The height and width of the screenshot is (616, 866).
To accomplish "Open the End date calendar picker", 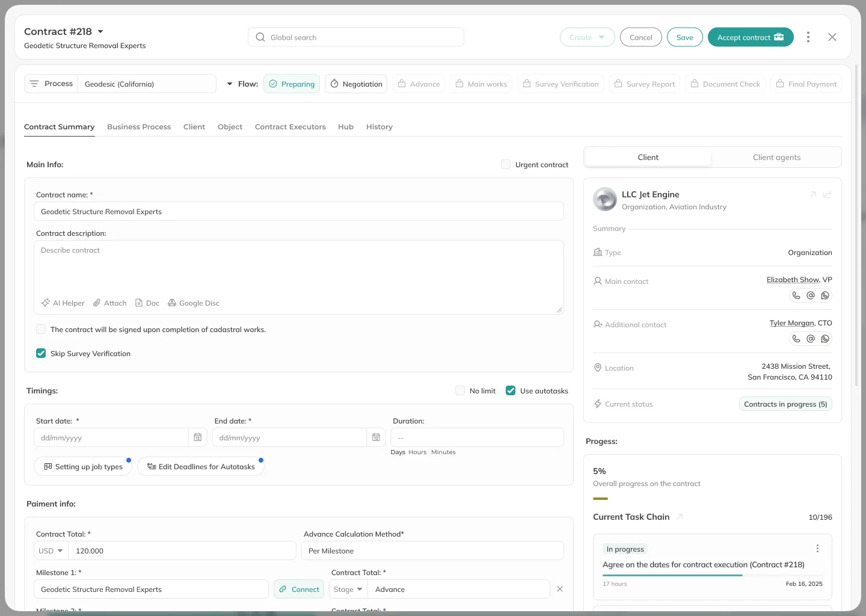I will tap(376, 437).
